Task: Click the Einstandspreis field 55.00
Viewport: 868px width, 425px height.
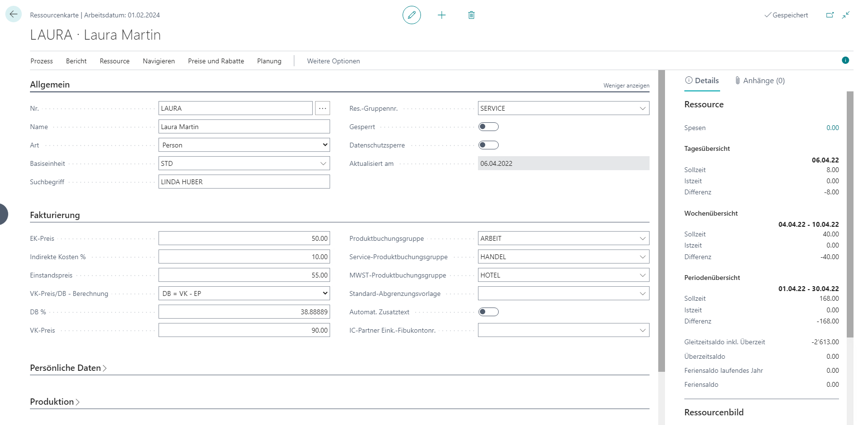Action: click(x=244, y=275)
